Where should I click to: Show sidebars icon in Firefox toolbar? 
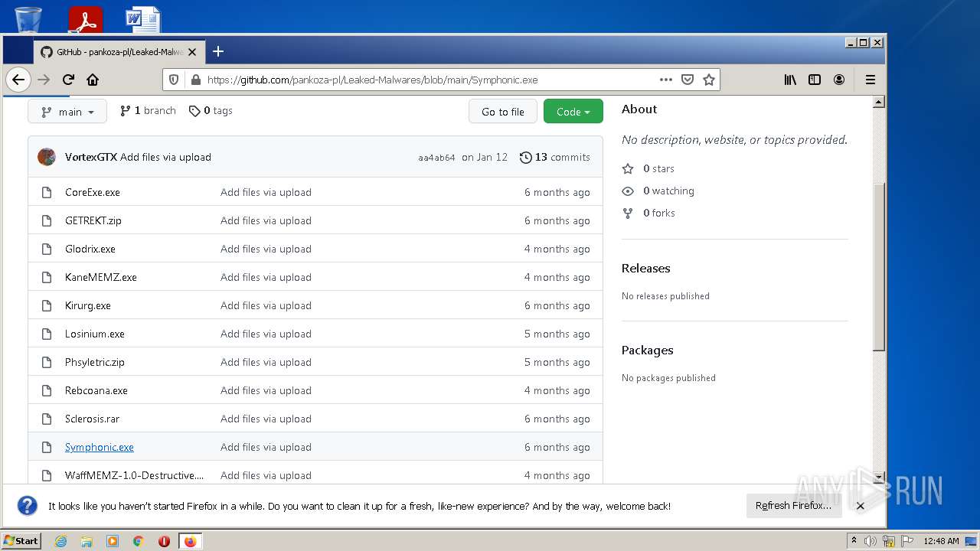815,80
